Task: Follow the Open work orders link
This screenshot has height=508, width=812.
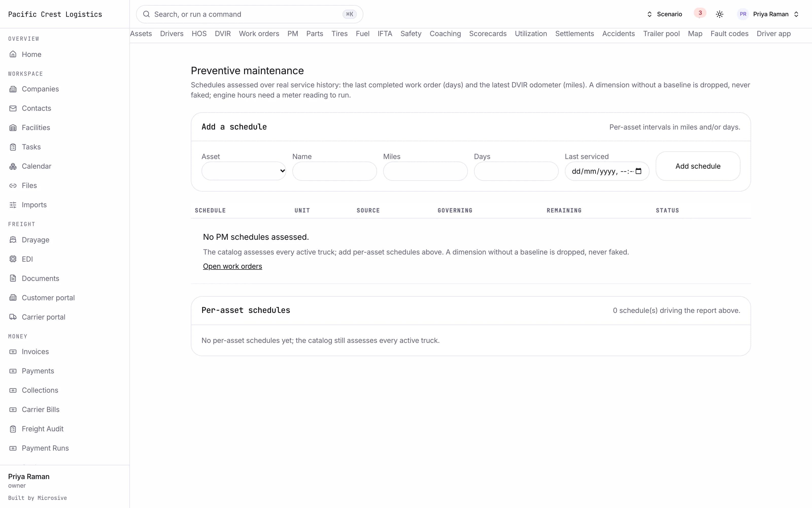Action: [232, 266]
